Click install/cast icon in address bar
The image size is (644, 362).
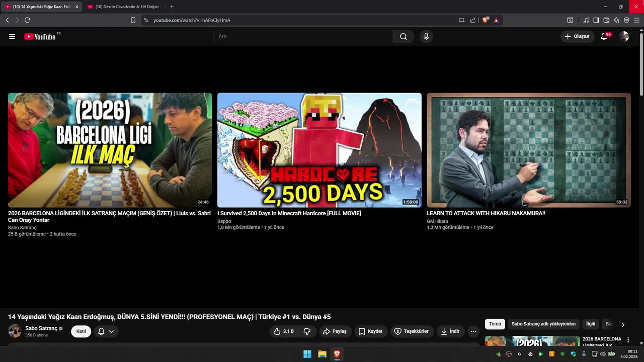[x=461, y=20]
